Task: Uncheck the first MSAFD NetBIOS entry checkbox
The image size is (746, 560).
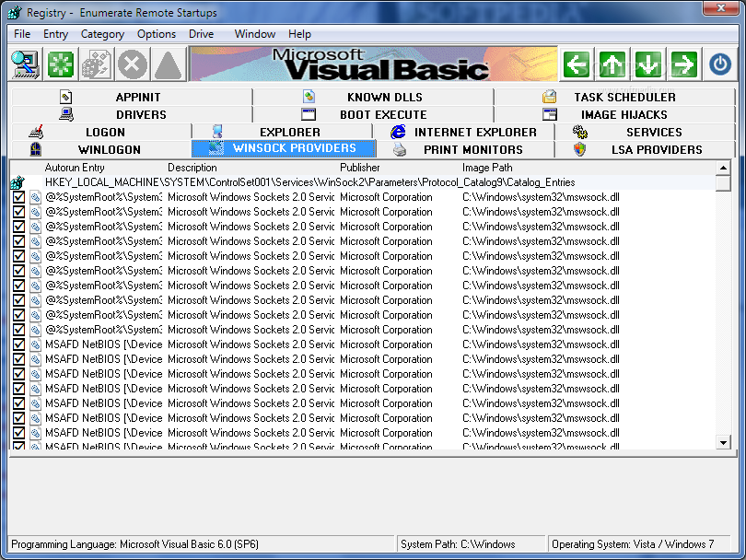Action: 18,344
